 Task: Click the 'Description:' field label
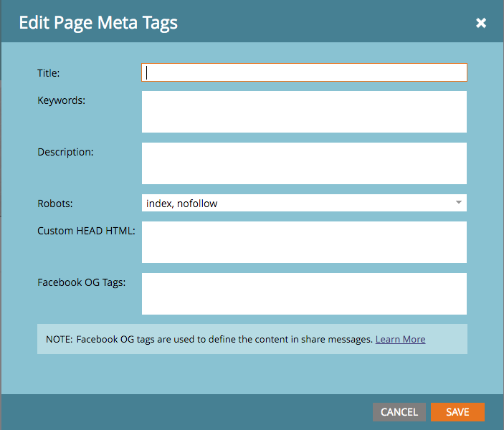click(x=65, y=152)
